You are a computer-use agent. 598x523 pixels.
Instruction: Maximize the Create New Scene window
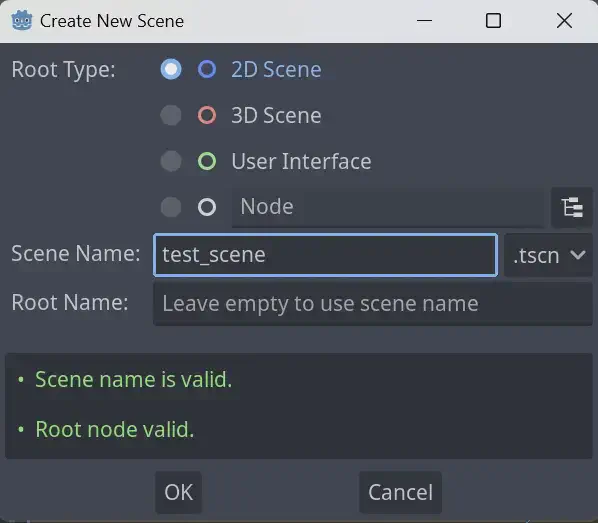click(x=493, y=21)
